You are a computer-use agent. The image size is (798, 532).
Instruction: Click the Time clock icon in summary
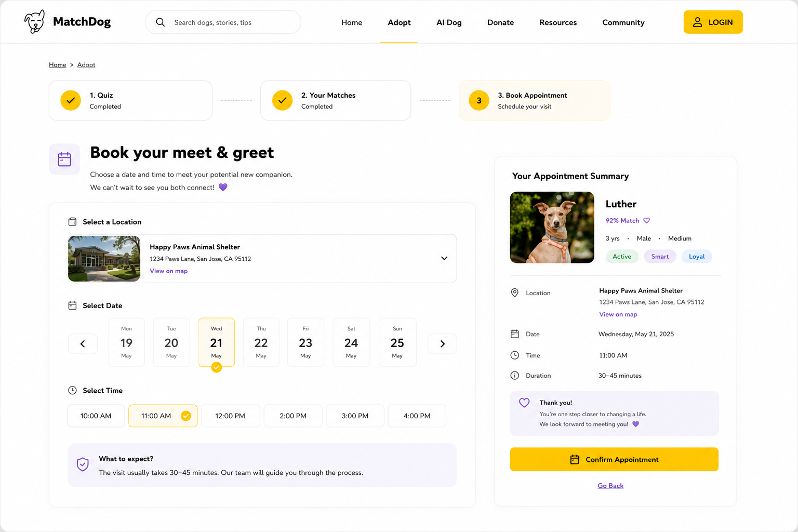coord(514,355)
